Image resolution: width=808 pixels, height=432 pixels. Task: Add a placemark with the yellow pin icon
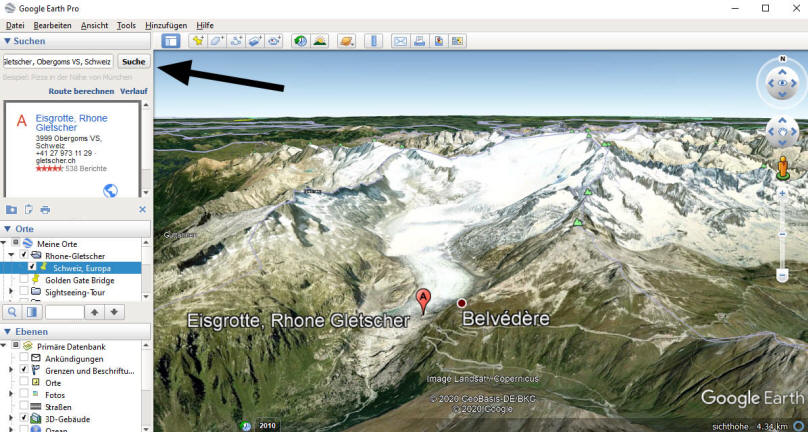coord(197,41)
